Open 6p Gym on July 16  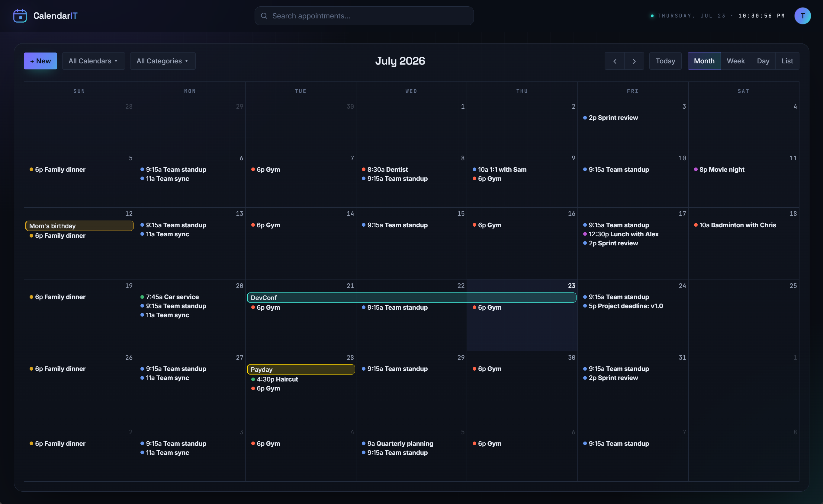[487, 225]
